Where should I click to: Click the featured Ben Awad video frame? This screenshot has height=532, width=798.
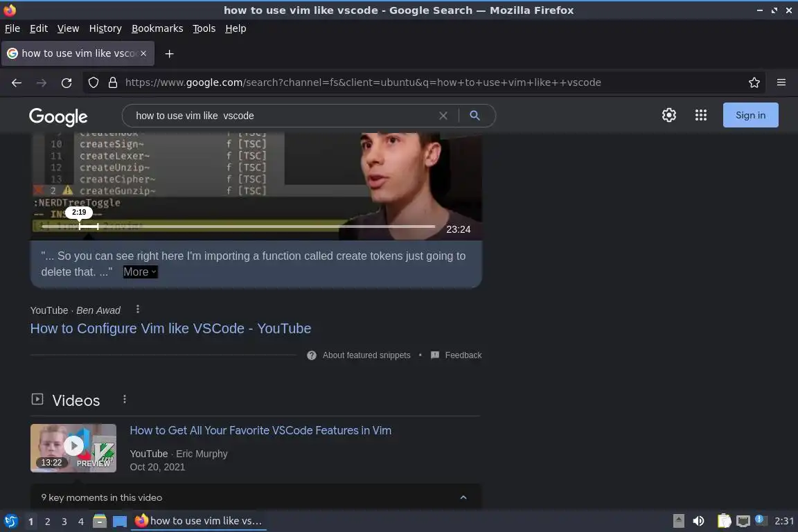[256, 186]
